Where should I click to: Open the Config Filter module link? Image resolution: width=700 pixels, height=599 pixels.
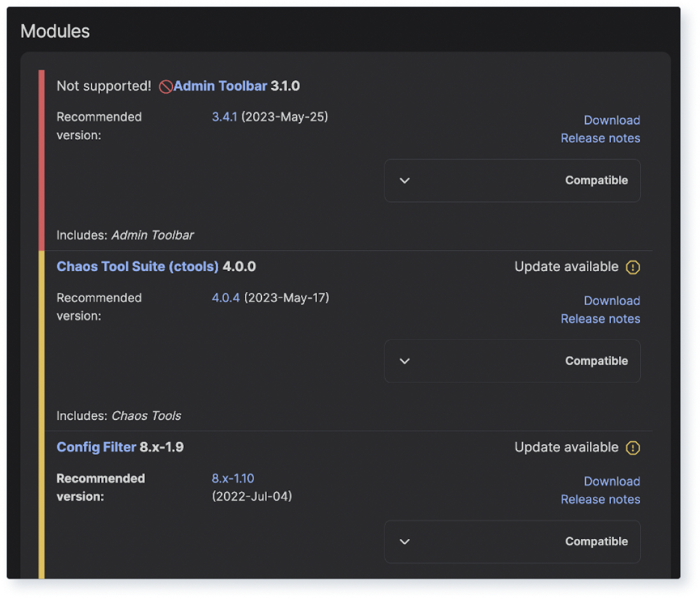[96, 447]
